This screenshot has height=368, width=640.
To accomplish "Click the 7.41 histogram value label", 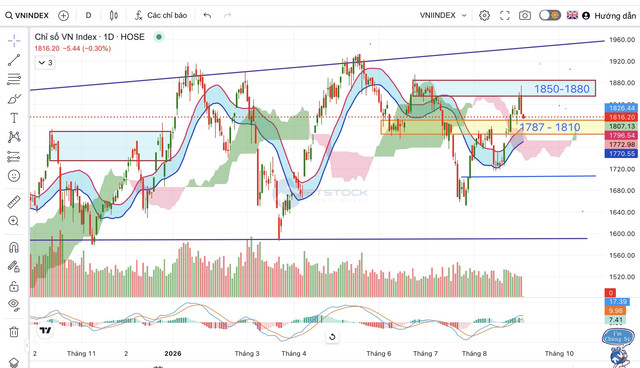I will 615,320.
